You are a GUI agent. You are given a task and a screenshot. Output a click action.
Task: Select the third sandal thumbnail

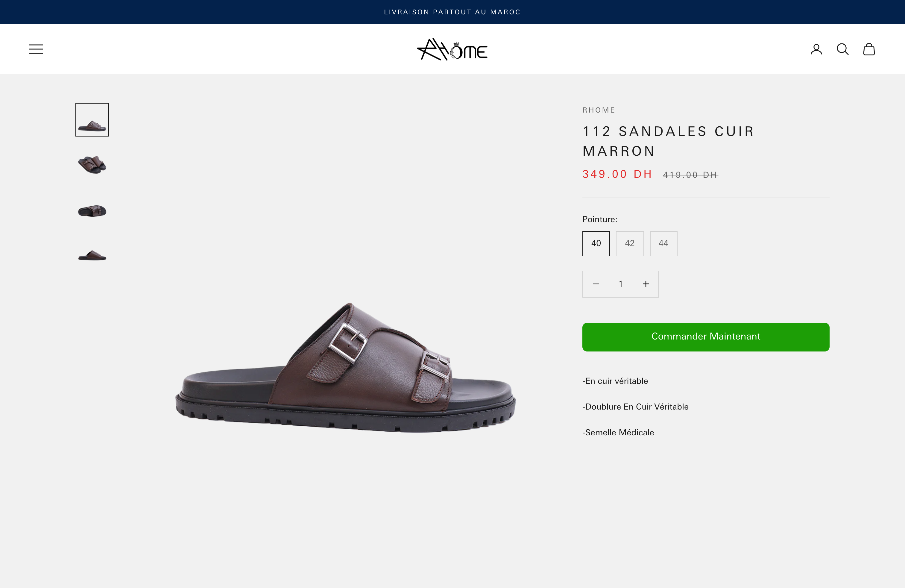pyautogui.click(x=92, y=211)
